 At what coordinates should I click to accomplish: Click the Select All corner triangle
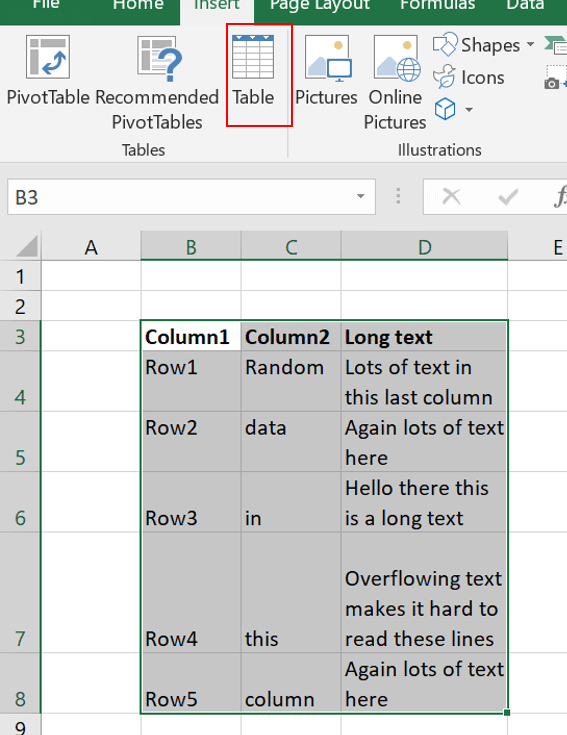tap(27, 246)
